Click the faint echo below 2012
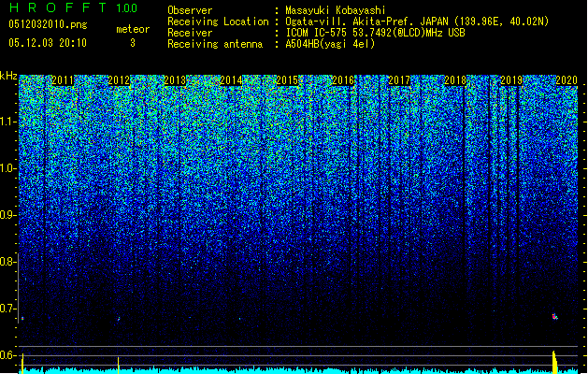This screenshot has height=374, width=588. [x=119, y=319]
